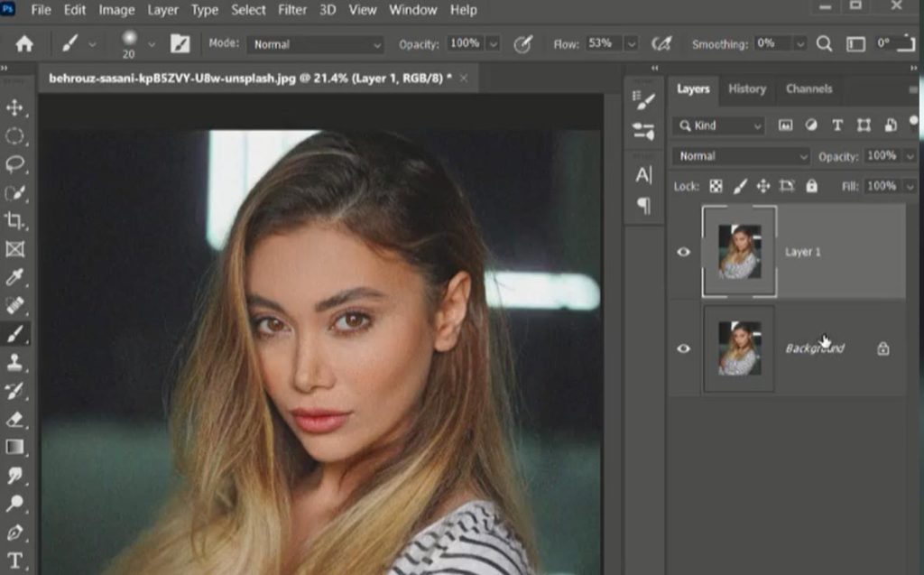Select the Eyedropper tool

click(x=15, y=277)
